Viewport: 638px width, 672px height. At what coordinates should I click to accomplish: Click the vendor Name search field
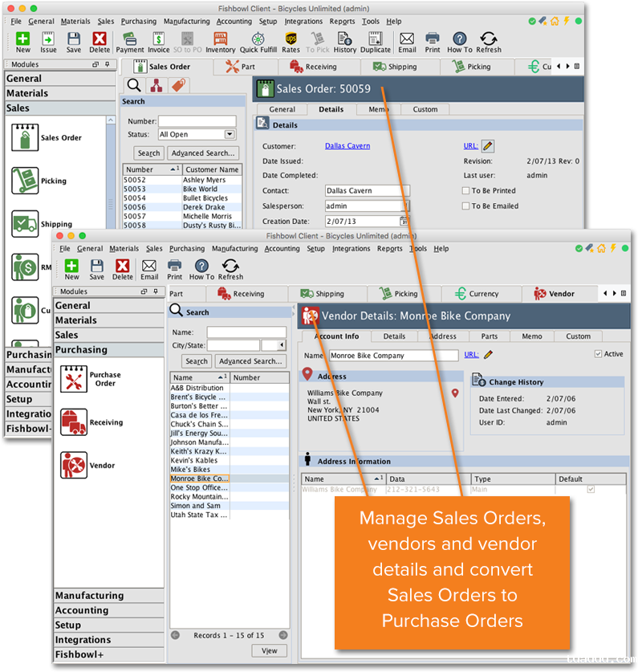246,332
